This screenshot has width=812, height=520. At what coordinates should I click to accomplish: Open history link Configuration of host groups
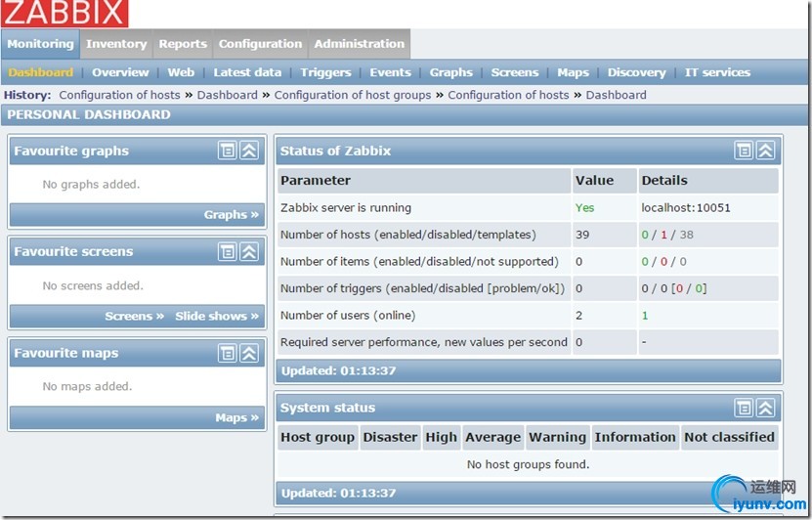tap(353, 95)
